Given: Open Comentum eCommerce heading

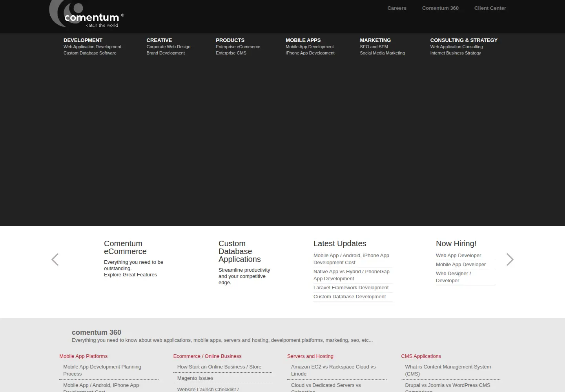Looking at the screenshot, I should tap(125, 247).
